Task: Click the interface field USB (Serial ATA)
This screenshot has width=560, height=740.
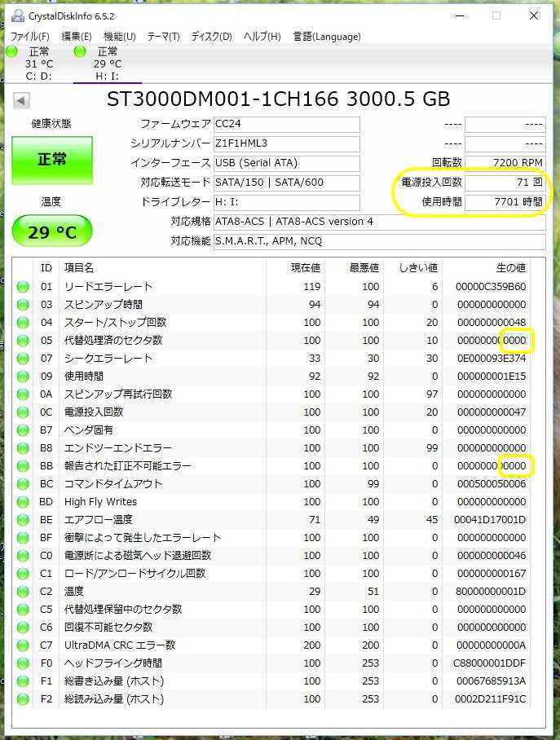Action: (x=287, y=163)
